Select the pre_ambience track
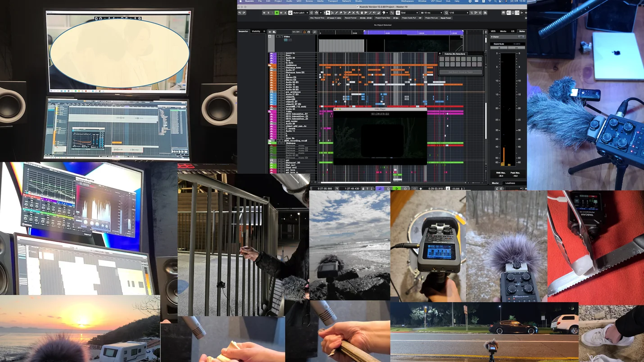644x362 pixels. click(x=293, y=92)
